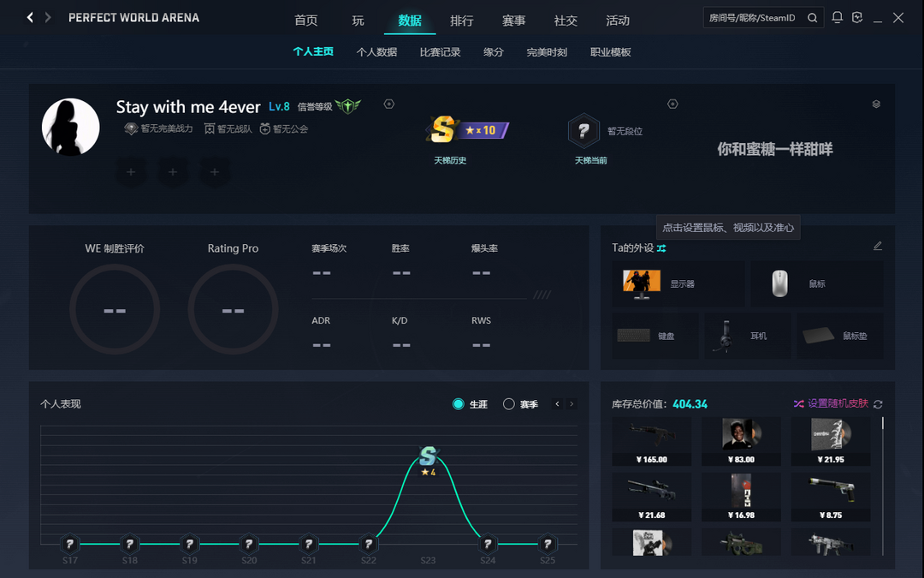The width and height of the screenshot is (924, 578).
Task: Switch to 个人主页 sub-tab
Action: pos(313,52)
